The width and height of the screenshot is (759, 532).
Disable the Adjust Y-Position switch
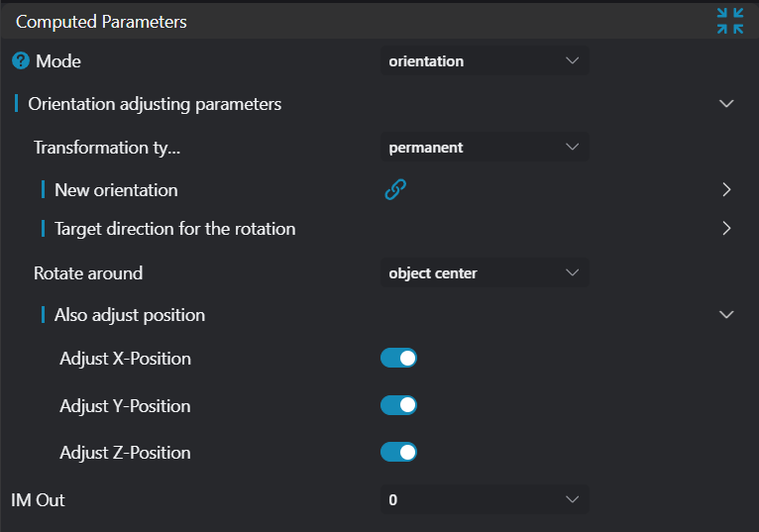tap(398, 405)
